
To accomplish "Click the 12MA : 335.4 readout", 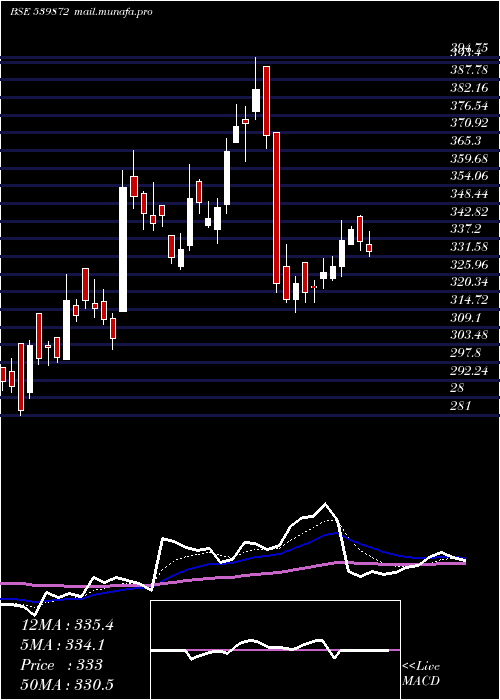I will click(x=67, y=625).
